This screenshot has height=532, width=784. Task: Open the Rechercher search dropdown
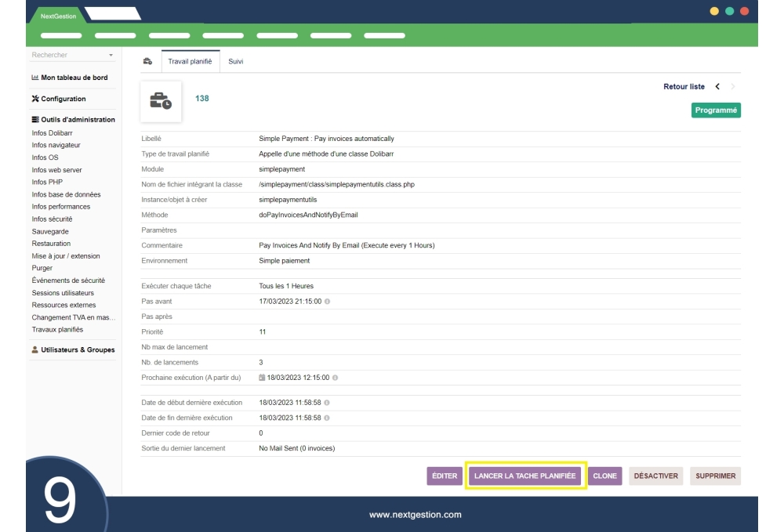point(72,55)
